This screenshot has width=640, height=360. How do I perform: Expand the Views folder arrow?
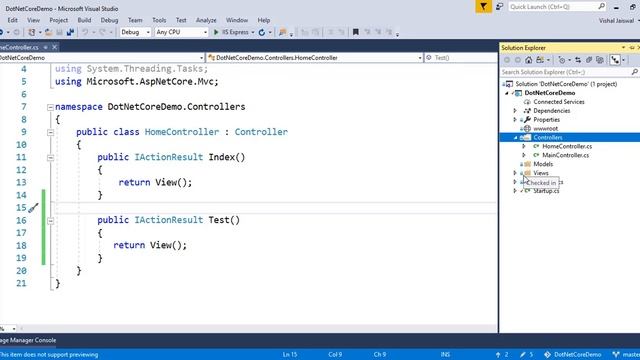pyautogui.click(x=515, y=173)
